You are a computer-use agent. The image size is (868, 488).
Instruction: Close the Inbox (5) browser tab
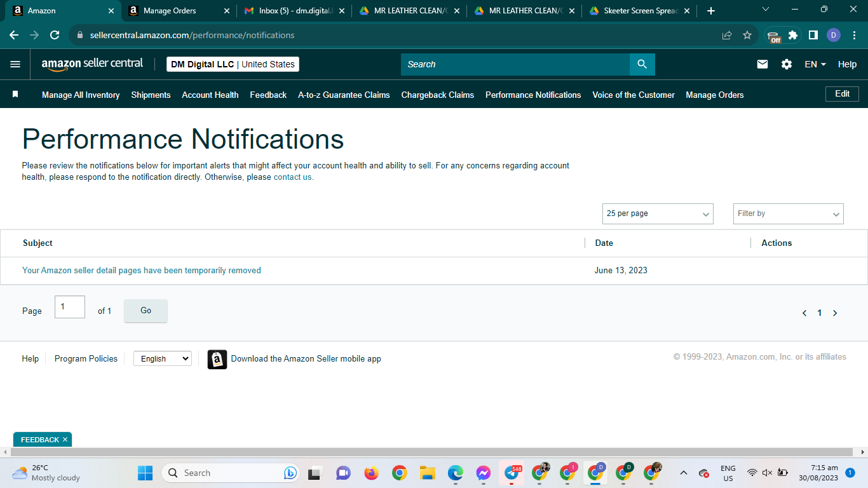tap(342, 11)
